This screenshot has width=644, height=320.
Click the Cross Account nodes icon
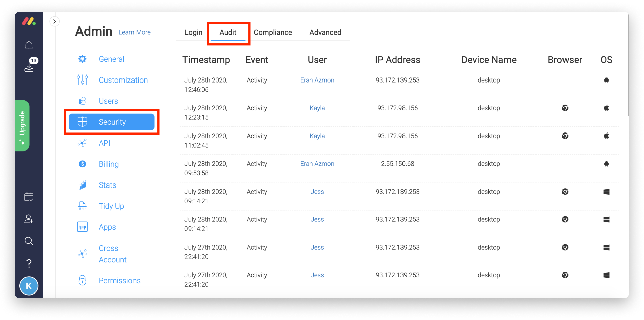(x=82, y=254)
